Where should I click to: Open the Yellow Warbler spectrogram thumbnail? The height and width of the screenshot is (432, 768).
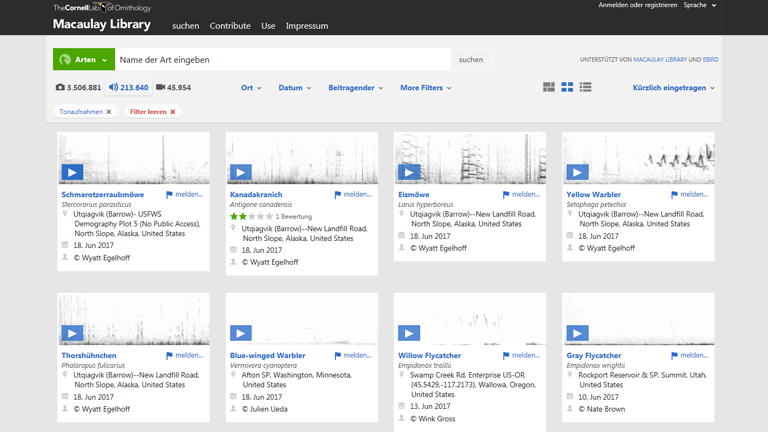[x=638, y=158]
